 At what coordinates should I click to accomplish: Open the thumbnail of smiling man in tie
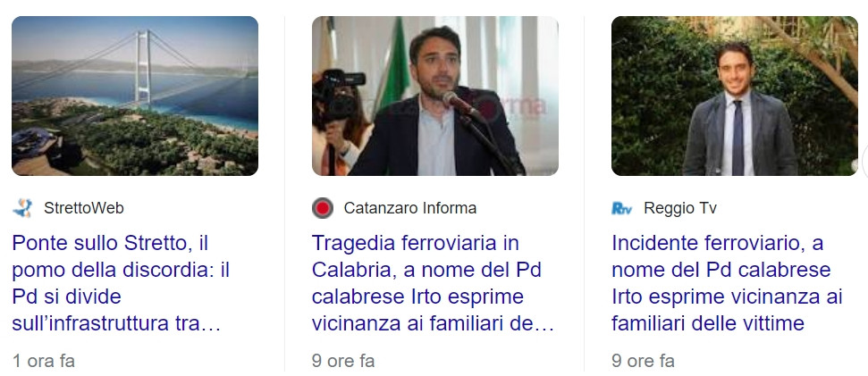pyautogui.click(x=735, y=96)
